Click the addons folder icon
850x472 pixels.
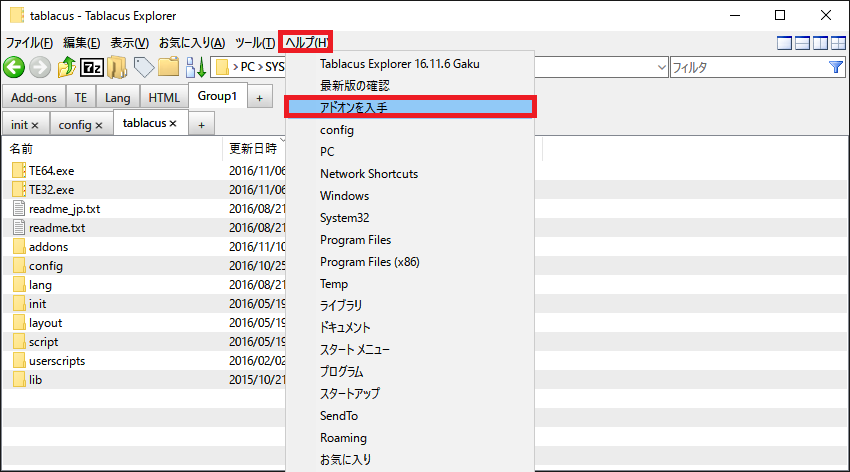click(x=19, y=247)
